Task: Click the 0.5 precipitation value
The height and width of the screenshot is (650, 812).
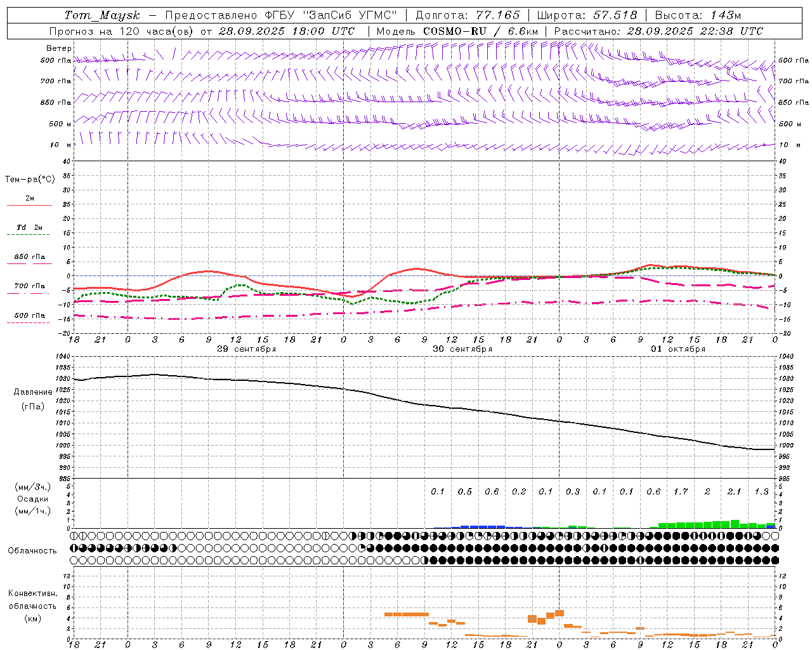Action: 465,492
